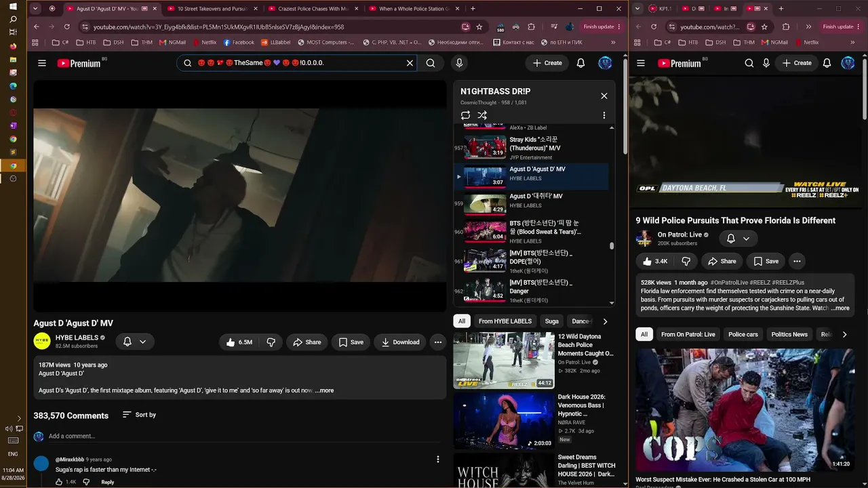This screenshot has height=488, width=868.
Task: Like the police pursuits video with 3.4K likes
Action: [x=655, y=261]
